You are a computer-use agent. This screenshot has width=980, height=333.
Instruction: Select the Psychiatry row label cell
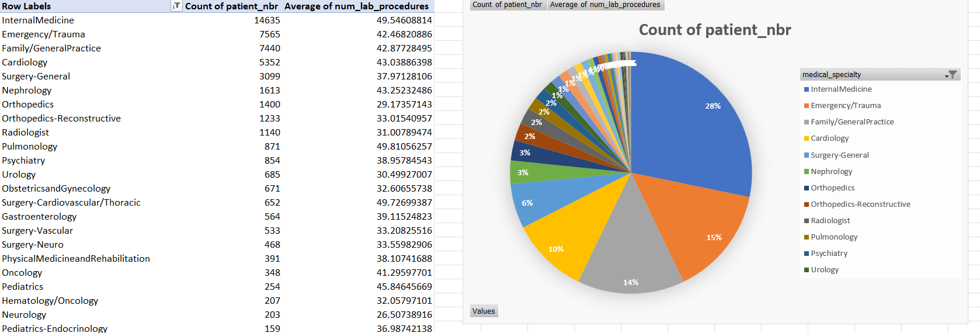[x=91, y=160]
